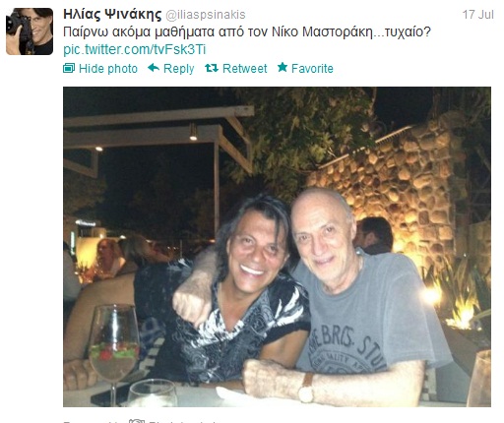Image resolution: width=504 pixels, height=423 pixels.
Task: Click the camera icon beside Powered by
Action: point(137,421)
